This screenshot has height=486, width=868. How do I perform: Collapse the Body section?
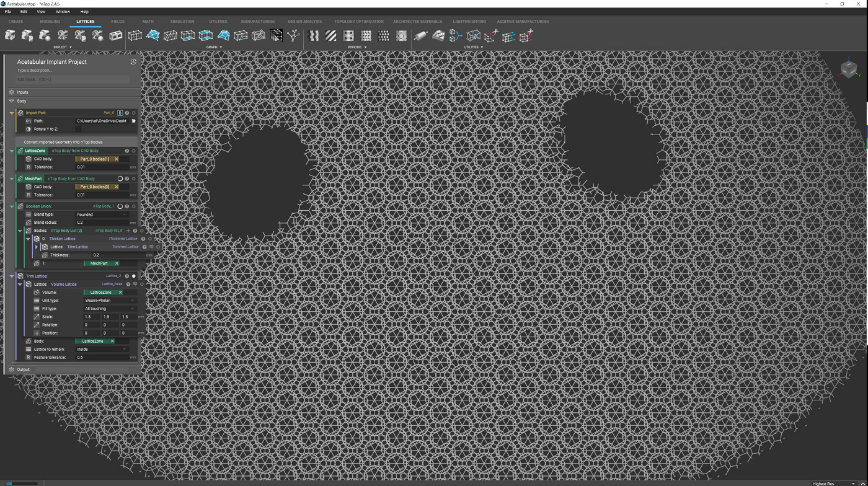11,101
